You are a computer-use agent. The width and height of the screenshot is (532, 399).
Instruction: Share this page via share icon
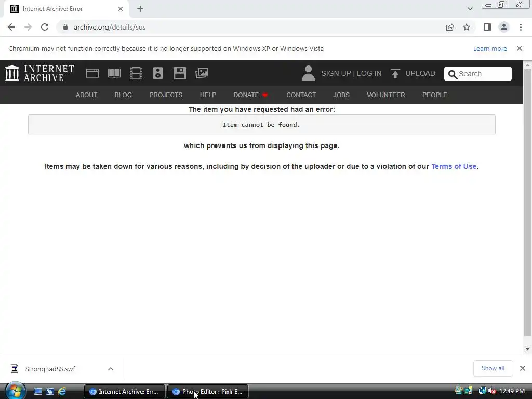(450, 27)
